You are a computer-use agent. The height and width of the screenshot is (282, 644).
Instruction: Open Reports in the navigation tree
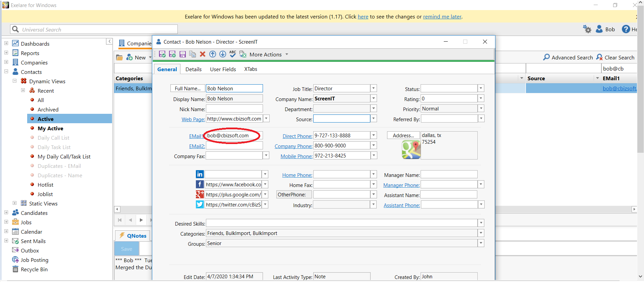point(30,53)
